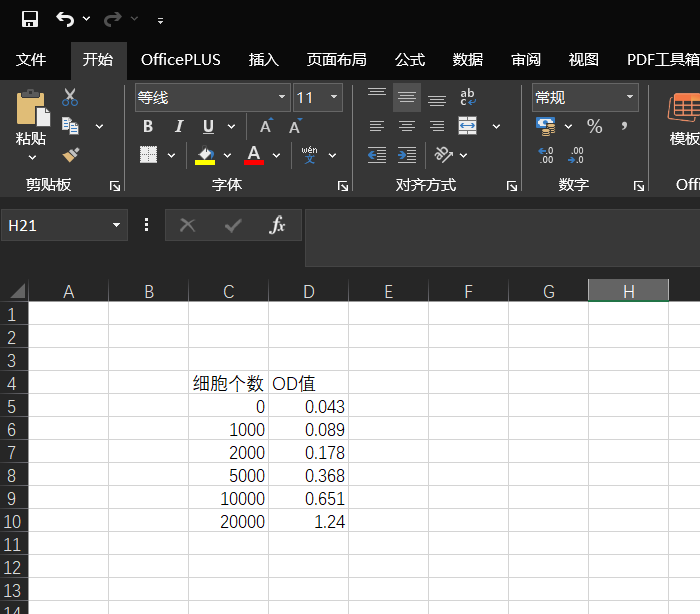
Task: Apply Percent Style number format
Action: tap(595, 126)
